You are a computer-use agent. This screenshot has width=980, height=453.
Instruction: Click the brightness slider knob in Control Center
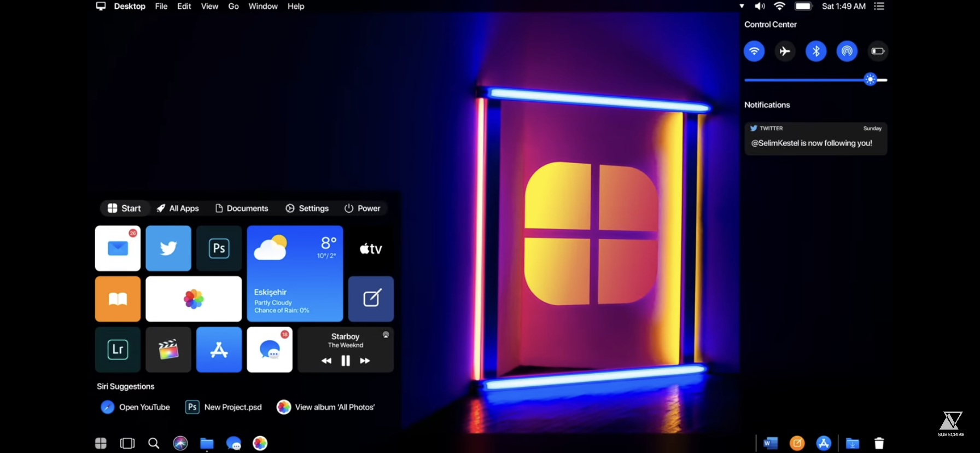[x=871, y=80]
